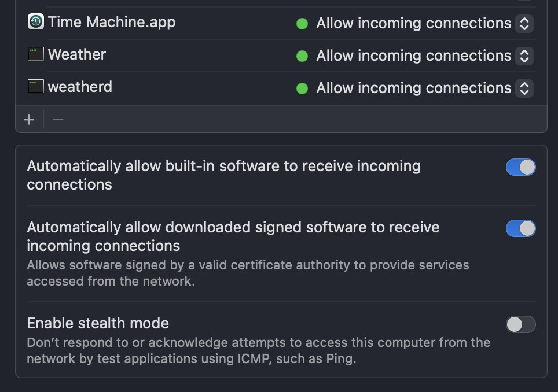558x392 pixels.
Task: Disable automatically allow built-in software toggle
Action: pos(520,167)
